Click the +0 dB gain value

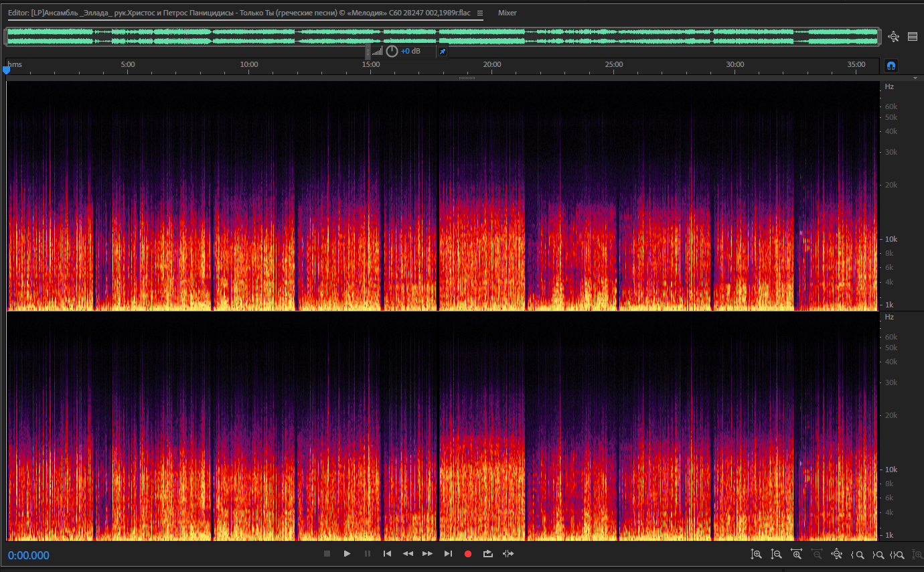pos(411,51)
